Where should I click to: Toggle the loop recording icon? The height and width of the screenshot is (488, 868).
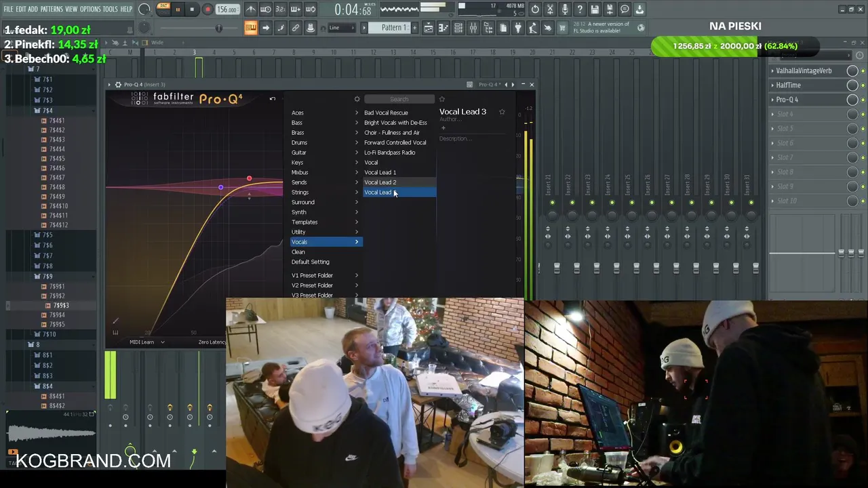coord(311,9)
